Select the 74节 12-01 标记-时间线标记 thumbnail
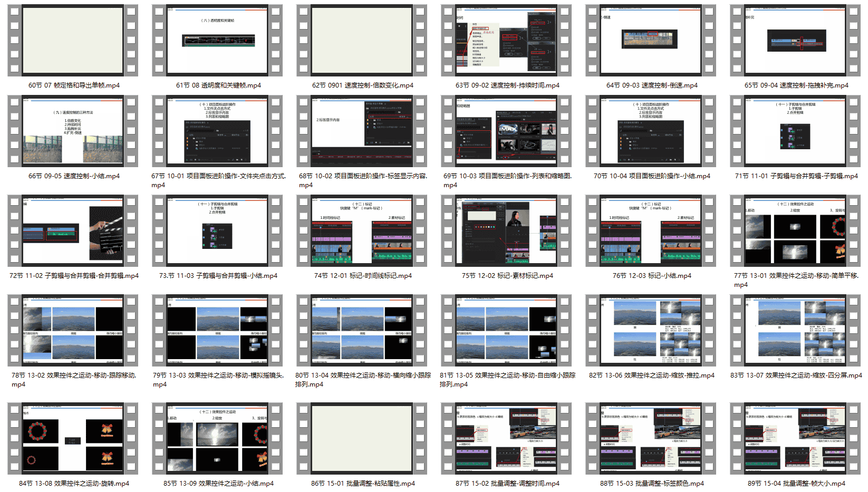868x492 pixels. click(x=362, y=231)
